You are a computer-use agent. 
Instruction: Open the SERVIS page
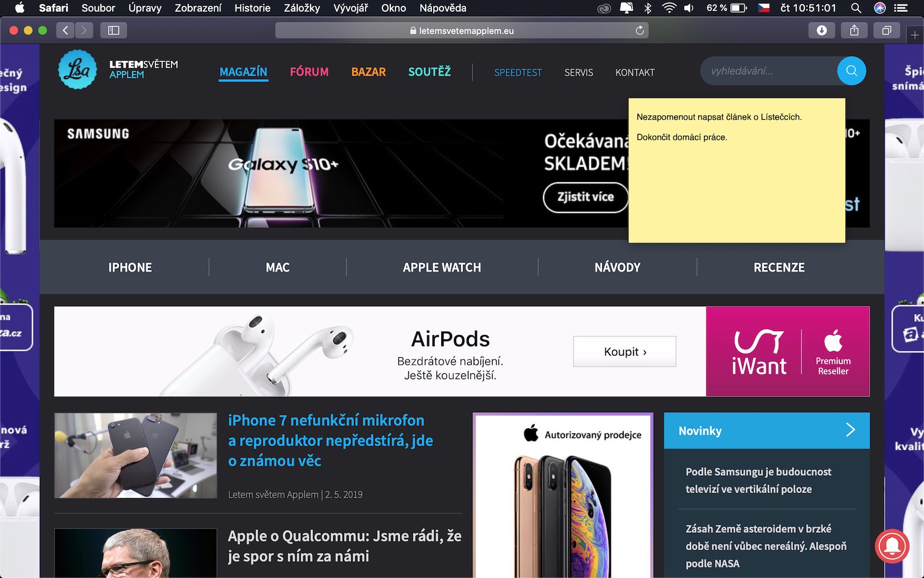(579, 73)
